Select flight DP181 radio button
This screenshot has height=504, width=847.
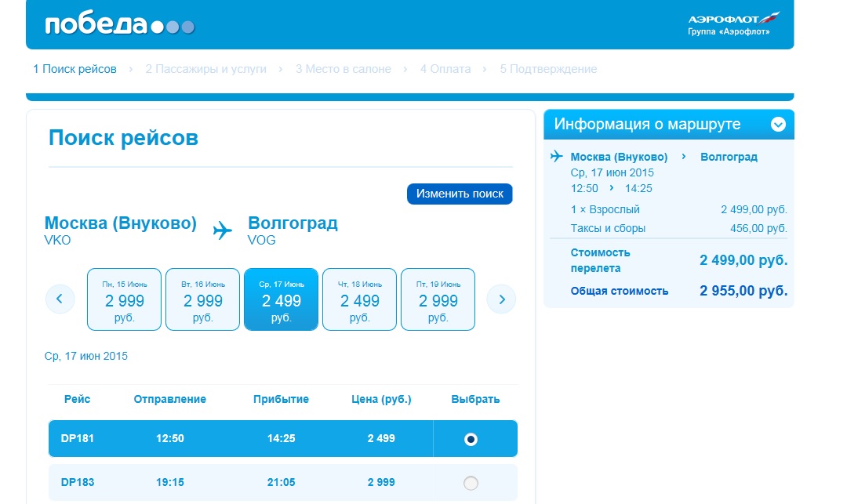(471, 439)
